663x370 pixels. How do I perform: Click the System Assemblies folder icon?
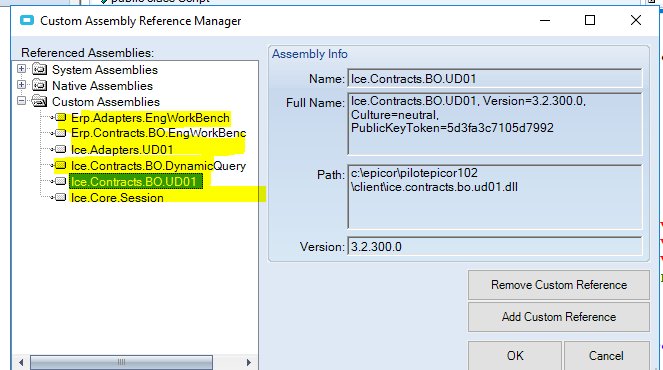point(39,69)
